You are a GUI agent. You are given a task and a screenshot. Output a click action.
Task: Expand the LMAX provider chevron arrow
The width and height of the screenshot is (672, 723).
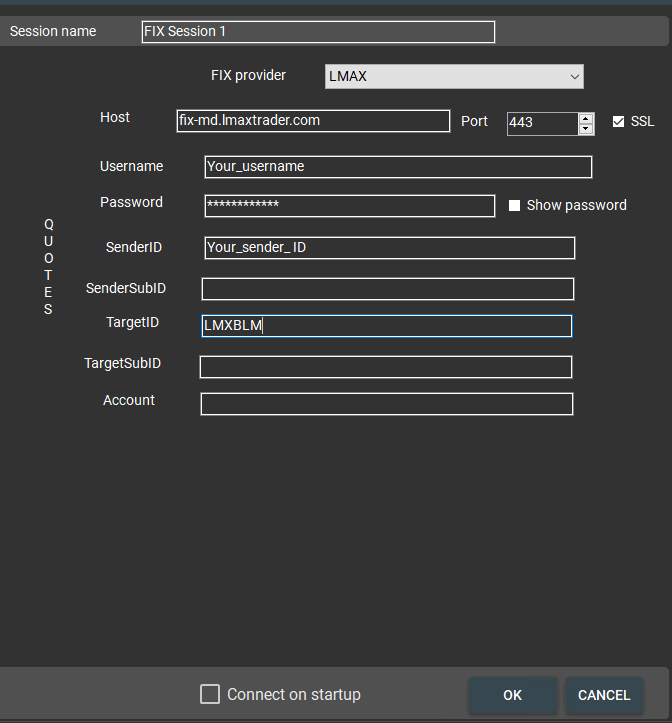574,76
